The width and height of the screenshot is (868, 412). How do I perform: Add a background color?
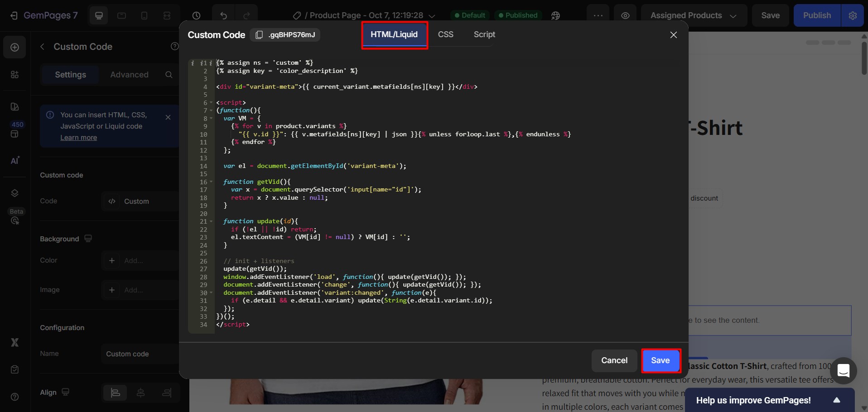pyautogui.click(x=112, y=260)
